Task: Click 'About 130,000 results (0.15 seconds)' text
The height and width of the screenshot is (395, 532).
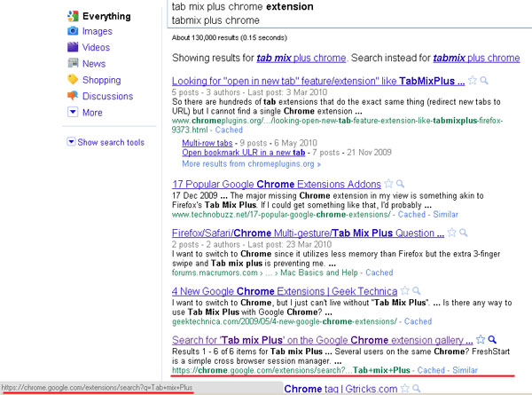Action: pyautogui.click(x=230, y=37)
